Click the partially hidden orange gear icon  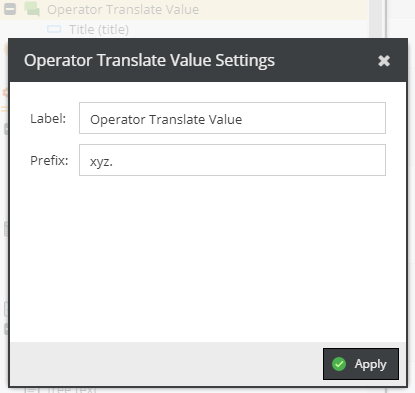tap(5, 92)
